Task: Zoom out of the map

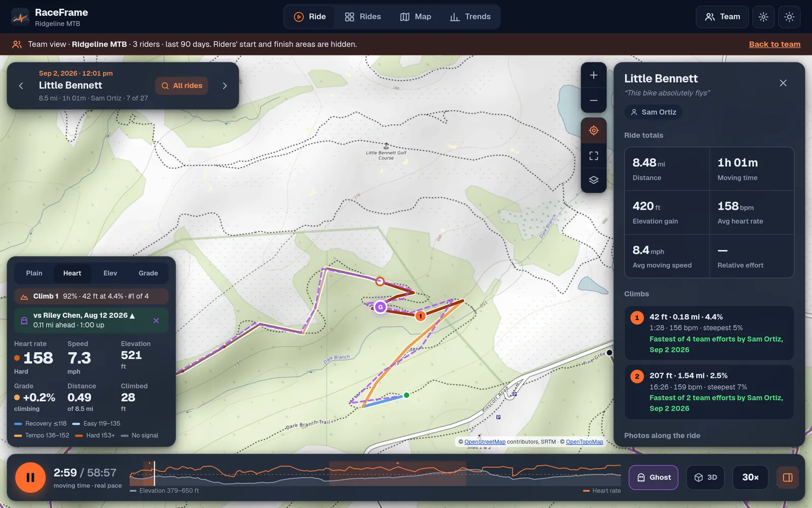Action: point(594,101)
